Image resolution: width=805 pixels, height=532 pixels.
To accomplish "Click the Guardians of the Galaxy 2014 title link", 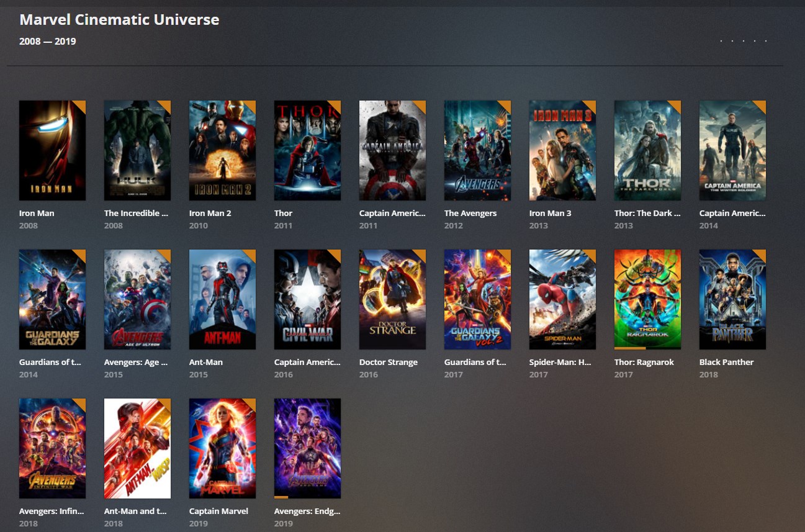I will point(50,362).
